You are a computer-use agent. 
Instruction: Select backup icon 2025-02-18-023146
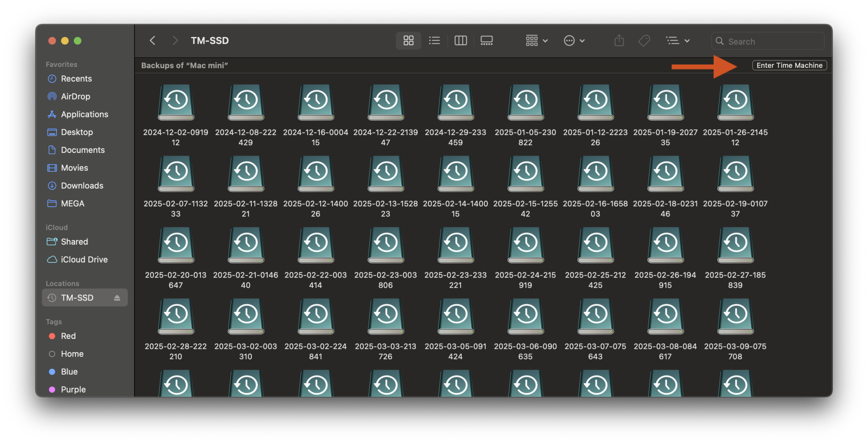click(665, 174)
